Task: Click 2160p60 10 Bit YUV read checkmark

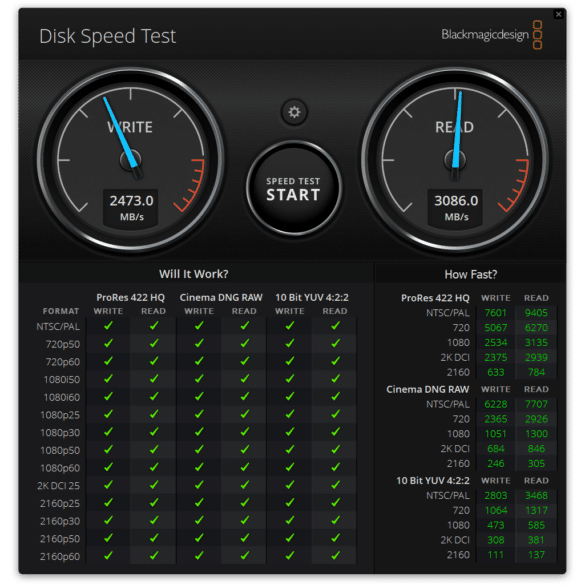Action: 335,556
